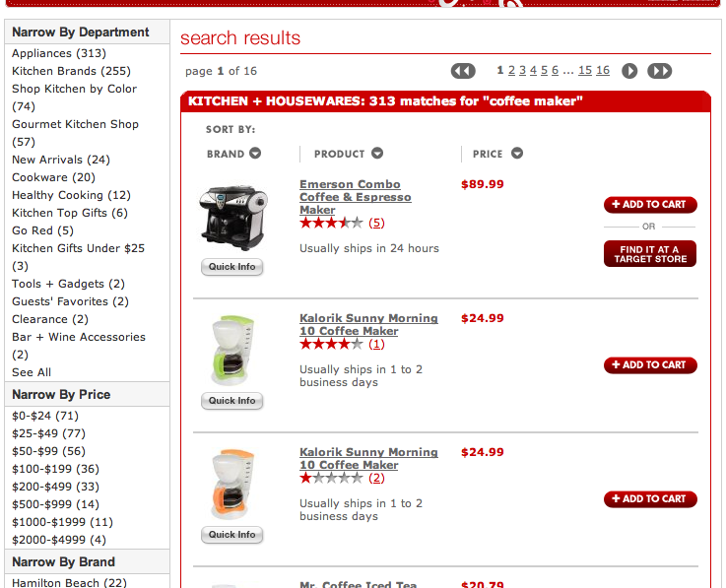The height and width of the screenshot is (588, 726).
Task: View the Emerson Combo Coffee Maker product image
Action: coord(233,217)
